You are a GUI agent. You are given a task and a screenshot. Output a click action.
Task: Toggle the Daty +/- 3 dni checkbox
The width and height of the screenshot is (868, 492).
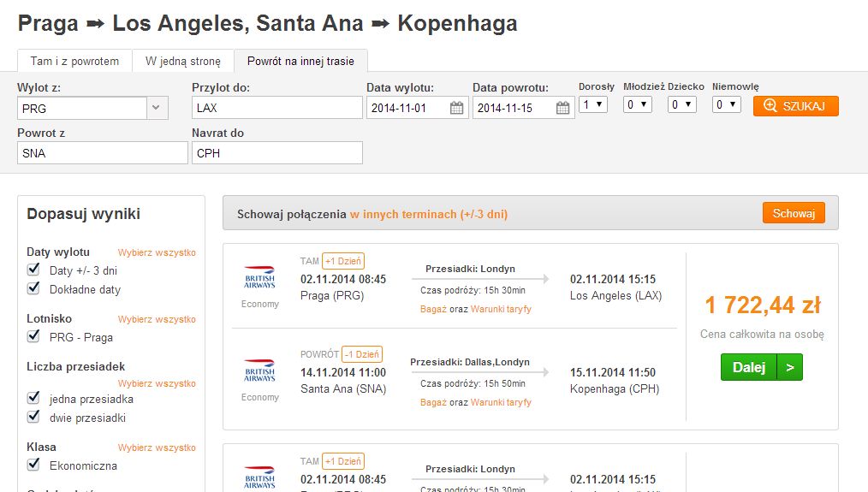[33, 270]
